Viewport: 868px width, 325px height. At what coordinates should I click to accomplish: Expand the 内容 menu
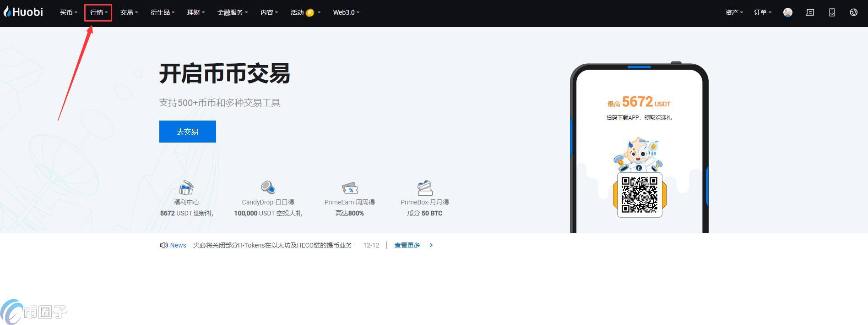(269, 12)
